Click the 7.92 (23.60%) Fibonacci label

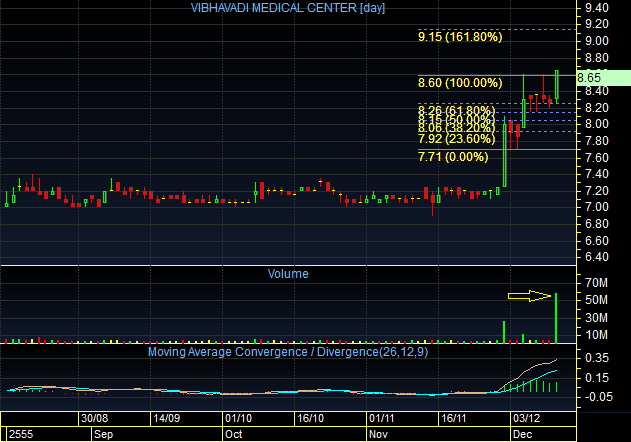(456, 139)
